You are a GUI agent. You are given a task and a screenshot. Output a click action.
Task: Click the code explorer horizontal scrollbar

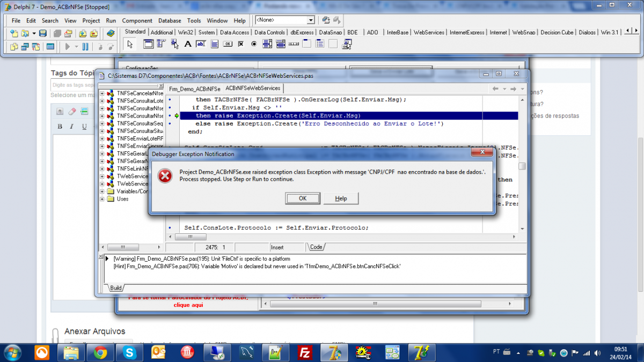pyautogui.click(x=131, y=247)
